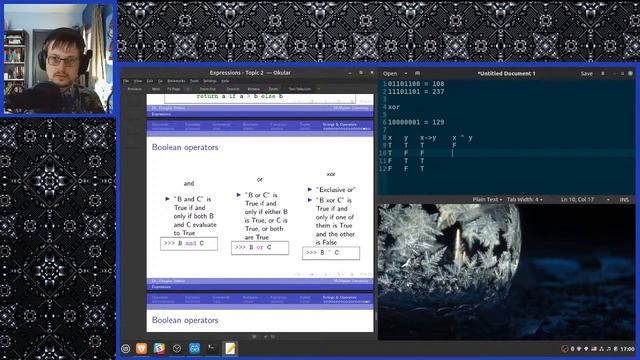Click the 'xor' line in the editor
Image resolution: width=640 pixels, height=360 pixels.
coord(394,107)
